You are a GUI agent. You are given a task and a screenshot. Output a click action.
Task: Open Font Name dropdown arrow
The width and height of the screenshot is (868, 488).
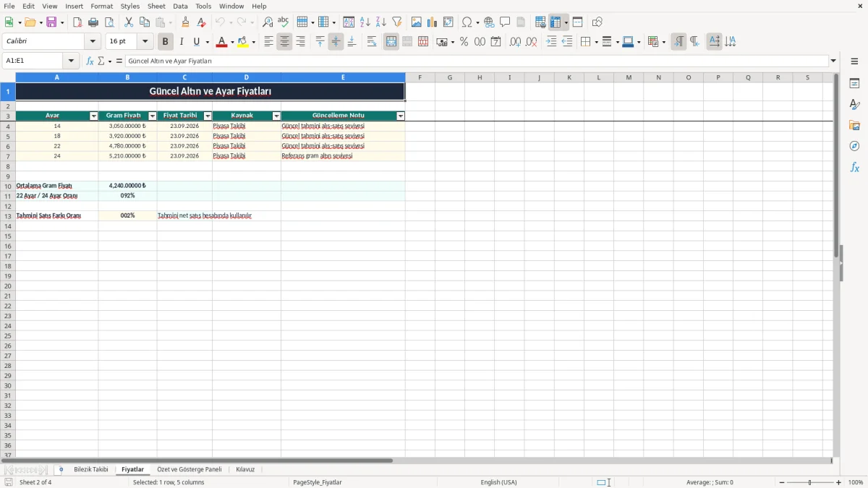click(93, 42)
